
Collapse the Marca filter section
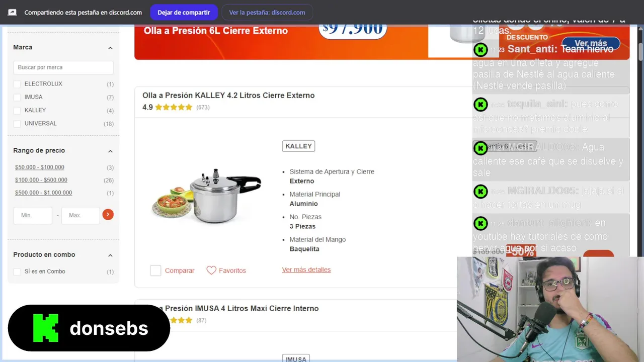tap(110, 48)
